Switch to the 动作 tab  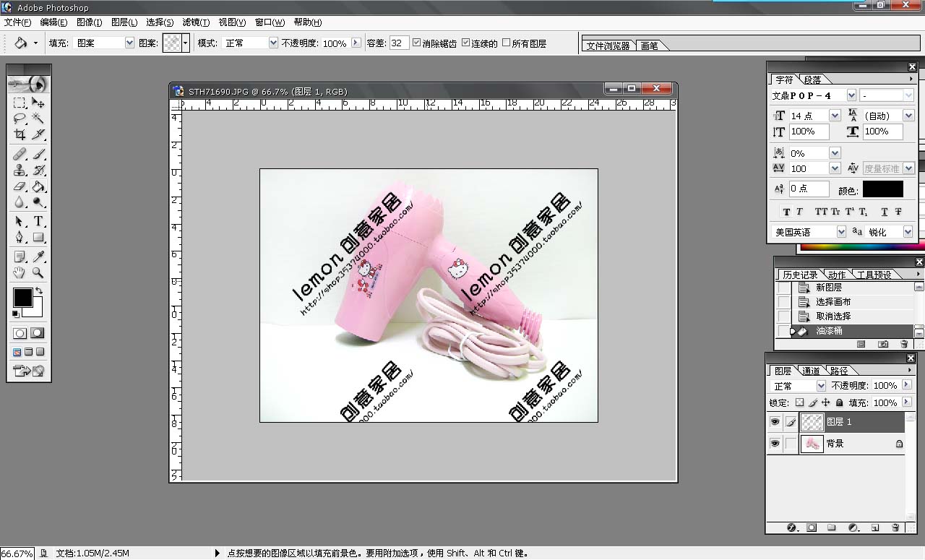[837, 275]
